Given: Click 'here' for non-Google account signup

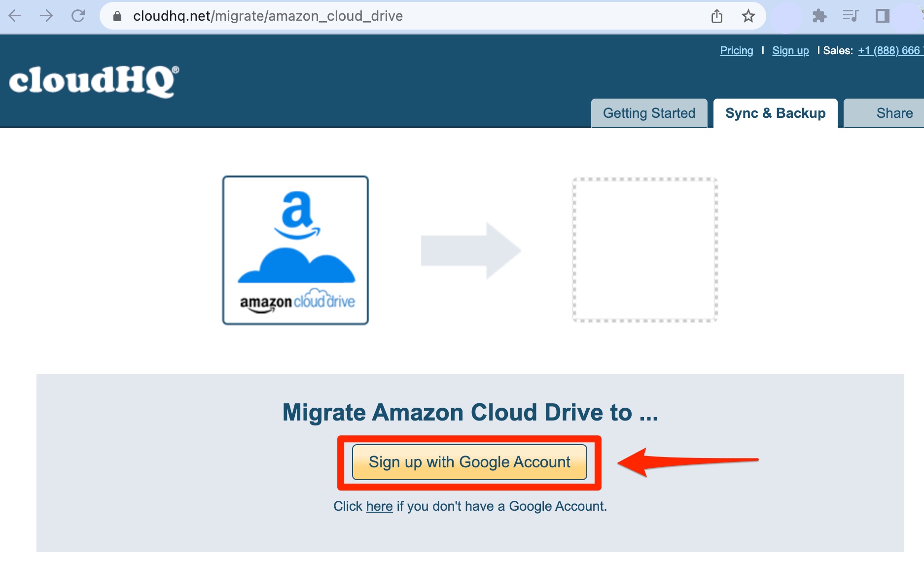Looking at the screenshot, I should 379,506.
